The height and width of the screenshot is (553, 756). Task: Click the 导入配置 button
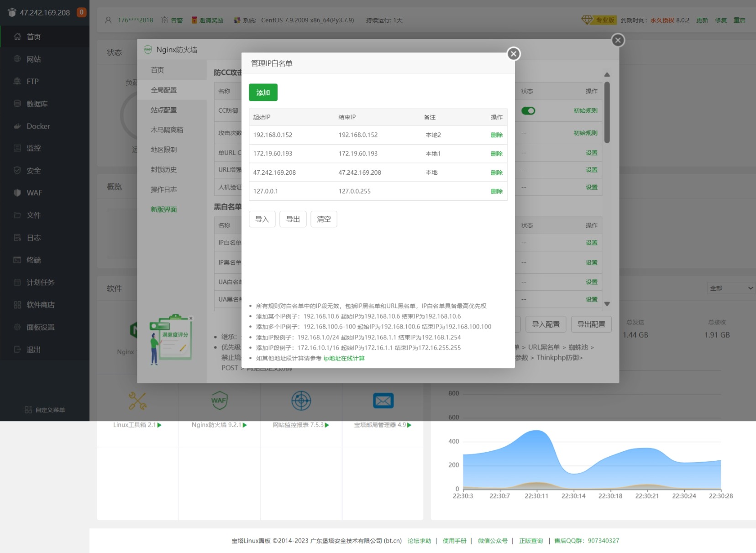point(546,324)
